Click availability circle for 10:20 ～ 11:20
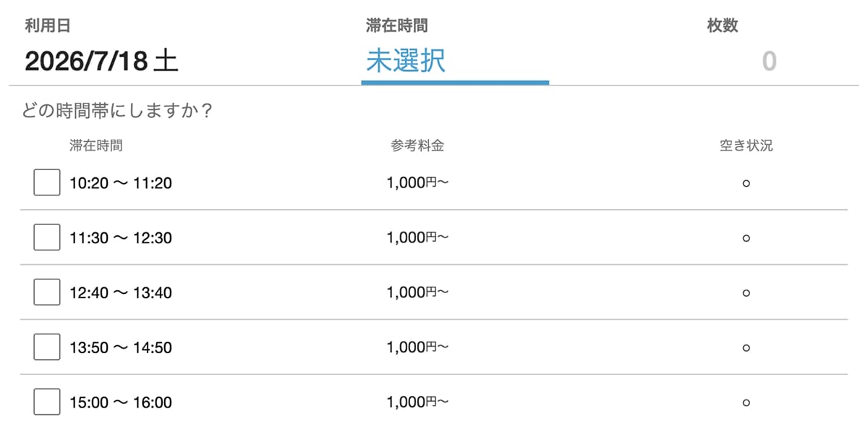Screen dimensions: 868x443 pos(746,183)
